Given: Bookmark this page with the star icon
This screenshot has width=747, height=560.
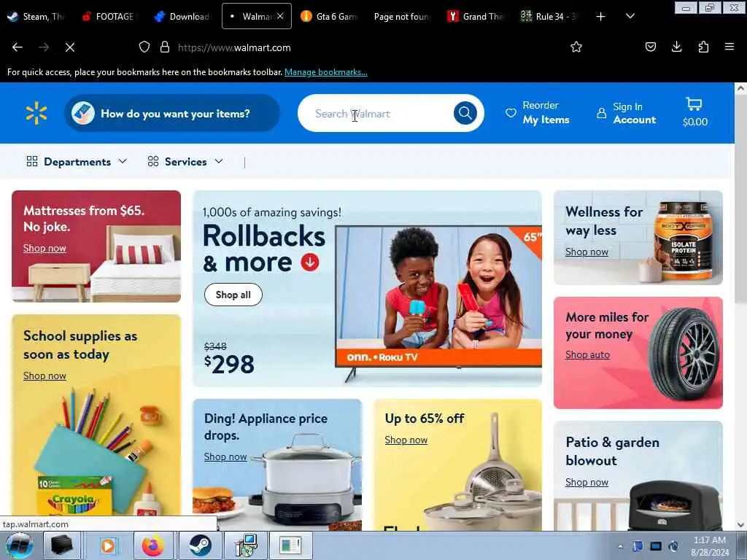Looking at the screenshot, I should (576, 47).
